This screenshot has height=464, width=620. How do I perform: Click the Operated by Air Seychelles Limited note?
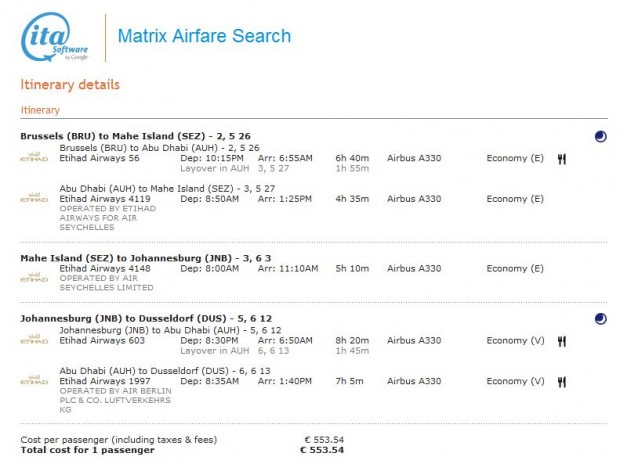click(106, 283)
